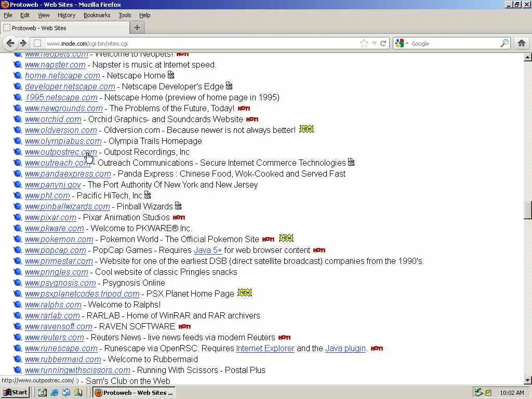
Task: Visit developer.netscape.com link
Action: pos(70,87)
